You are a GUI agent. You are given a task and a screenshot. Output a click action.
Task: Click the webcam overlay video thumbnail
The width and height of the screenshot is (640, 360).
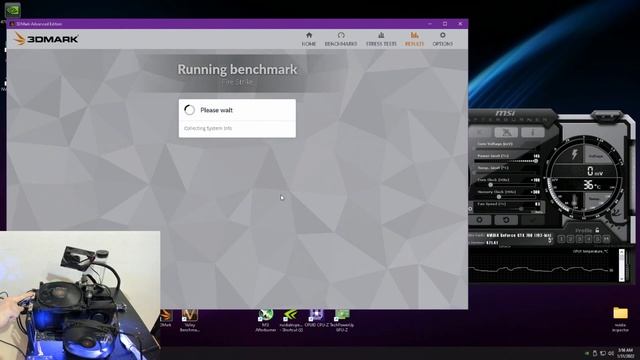pyautogui.click(x=80, y=296)
